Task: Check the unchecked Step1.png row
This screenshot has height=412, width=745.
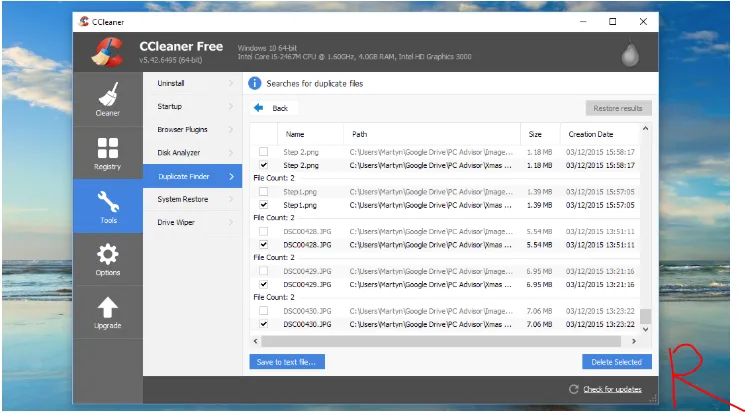Action: tap(263, 192)
